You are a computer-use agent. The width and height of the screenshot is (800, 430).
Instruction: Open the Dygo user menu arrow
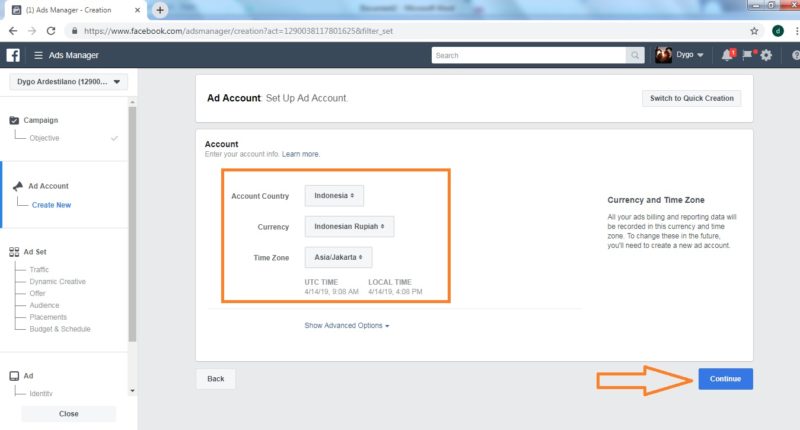click(700, 55)
